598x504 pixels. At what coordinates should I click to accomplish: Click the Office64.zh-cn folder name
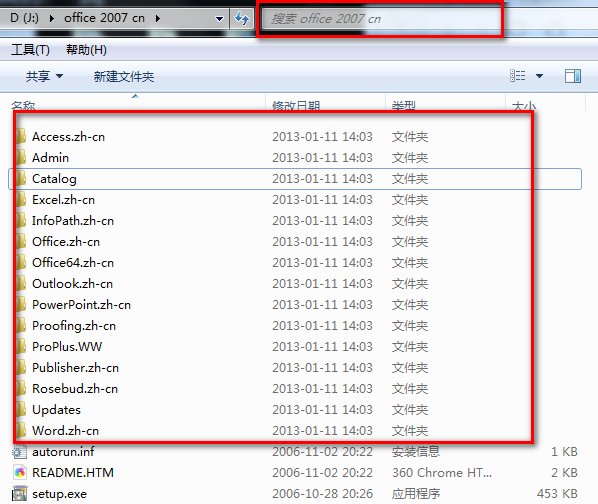coord(73,262)
